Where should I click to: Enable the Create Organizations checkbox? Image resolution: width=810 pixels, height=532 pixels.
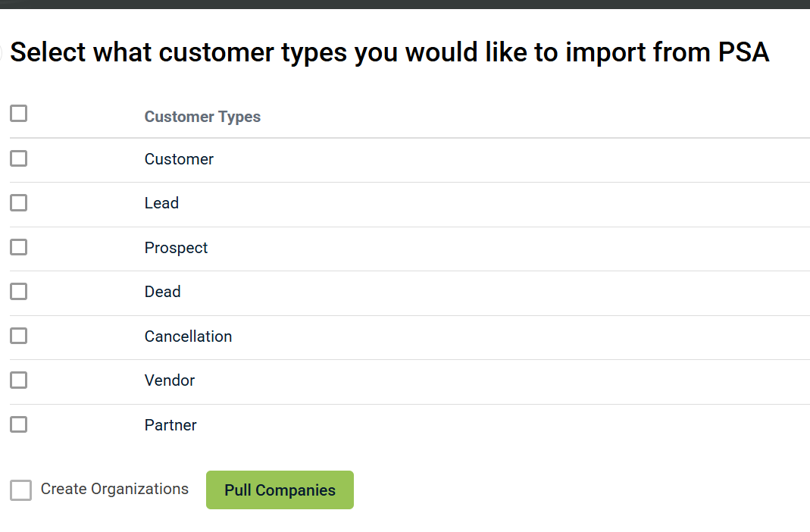coord(21,490)
